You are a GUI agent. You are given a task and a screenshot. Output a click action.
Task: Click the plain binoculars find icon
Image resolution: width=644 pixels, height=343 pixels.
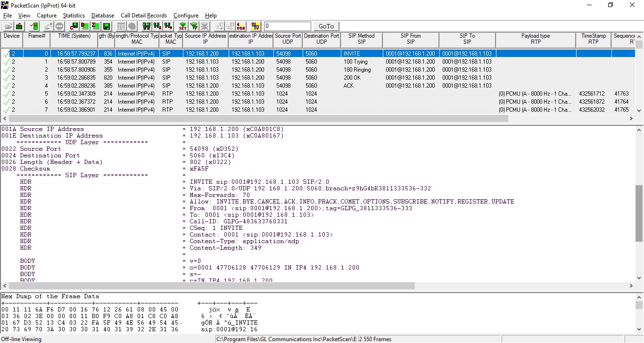pyautogui.click(x=147, y=26)
